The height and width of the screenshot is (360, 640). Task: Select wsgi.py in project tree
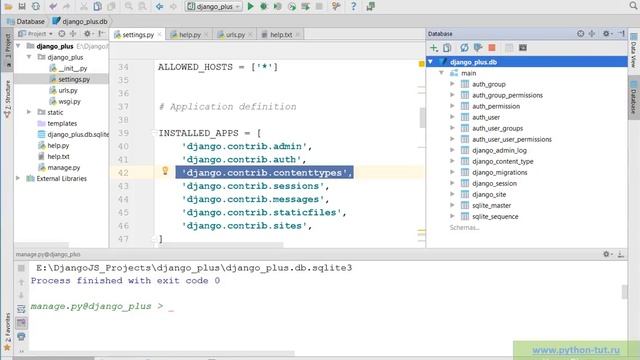(x=65, y=101)
